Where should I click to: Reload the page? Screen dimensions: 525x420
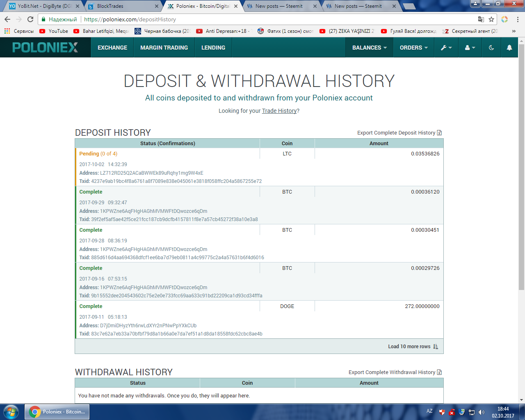click(x=30, y=19)
